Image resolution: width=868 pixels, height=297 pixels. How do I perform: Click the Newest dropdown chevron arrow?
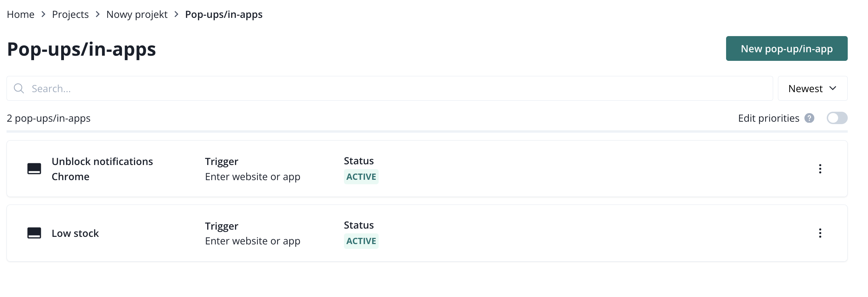pos(833,88)
